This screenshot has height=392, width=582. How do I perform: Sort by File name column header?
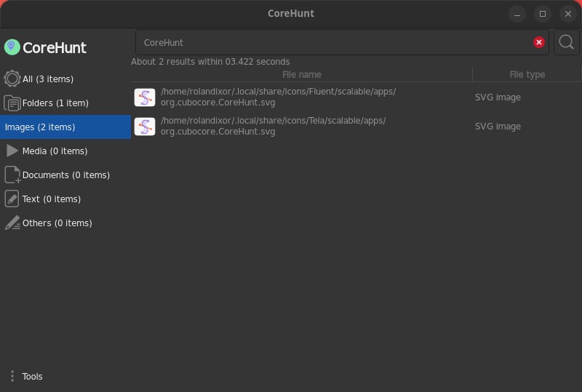(x=301, y=75)
